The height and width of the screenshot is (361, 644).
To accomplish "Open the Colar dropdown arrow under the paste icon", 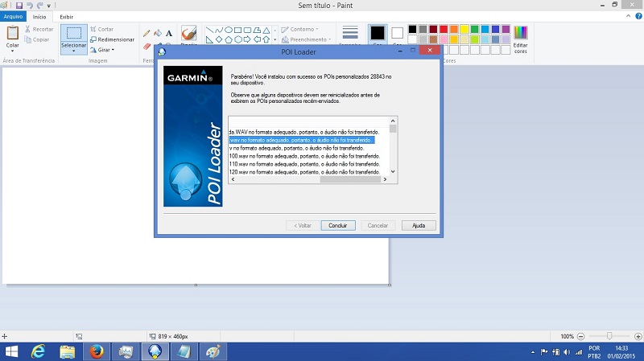I will (x=12, y=51).
